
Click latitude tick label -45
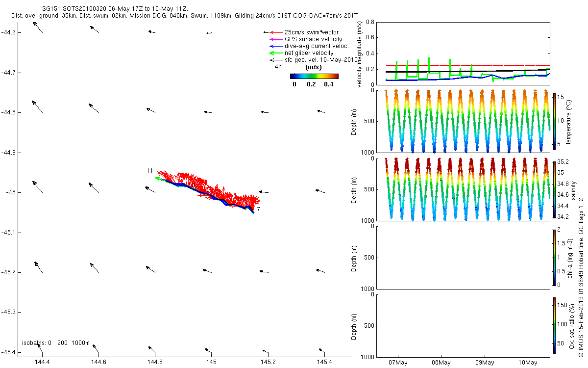click(x=10, y=192)
